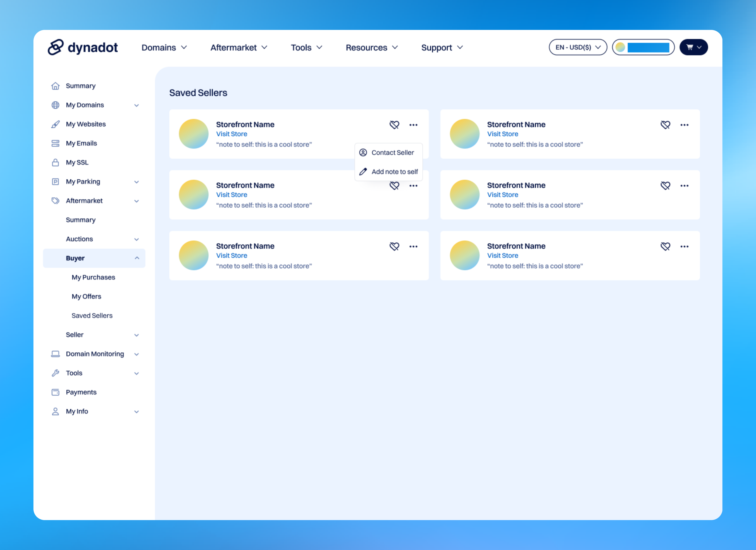This screenshot has width=756, height=550.
Task: Click the Domain Monitoring laptop icon
Action: 55,354
